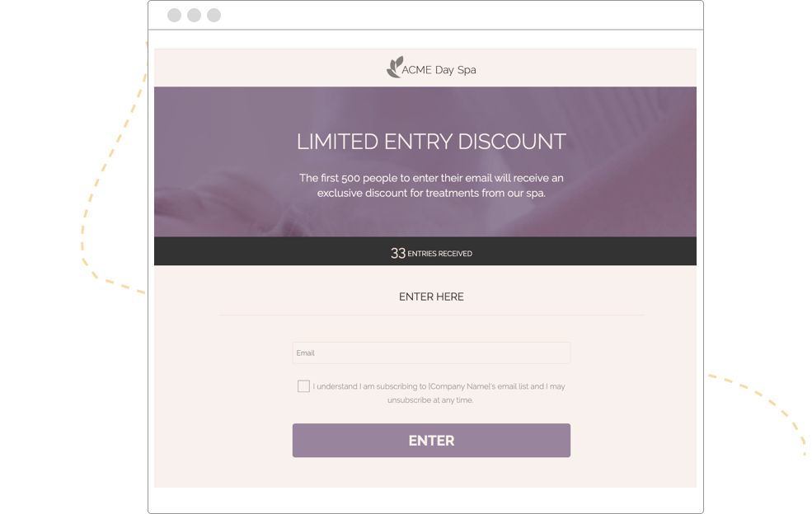The width and height of the screenshot is (812, 514).
Task: Click the 'unsubscribe at any time' text line
Action: tap(430, 400)
